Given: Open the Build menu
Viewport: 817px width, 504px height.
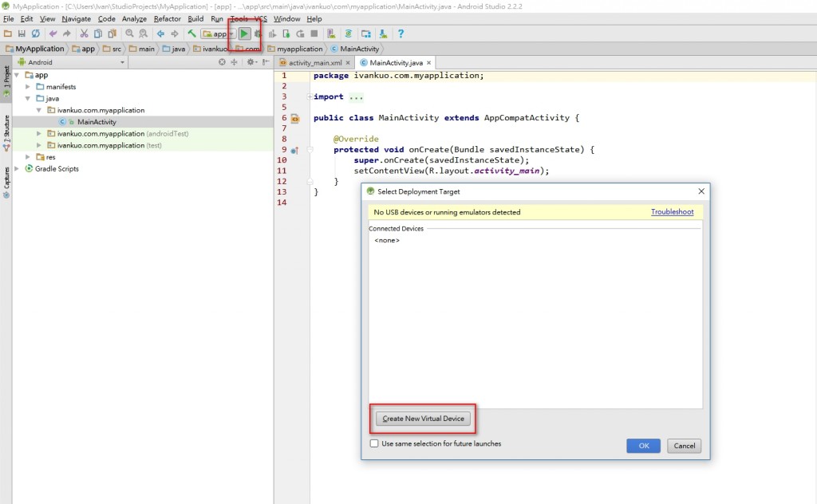Looking at the screenshot, I should click(x=195, y=19).
